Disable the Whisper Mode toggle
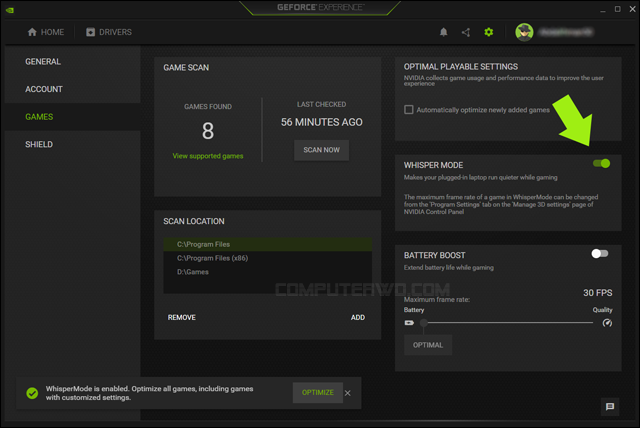The width and height of the screenshot is (640, 428). pos(601,164)
